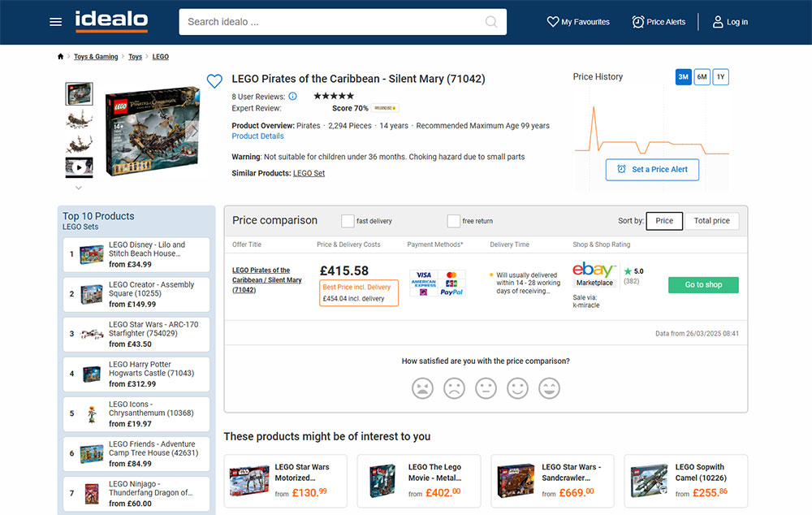The image size is (812, 515).
Task: Open LEGO Sopwith Camel (10226) card
Action: [686, 482]
